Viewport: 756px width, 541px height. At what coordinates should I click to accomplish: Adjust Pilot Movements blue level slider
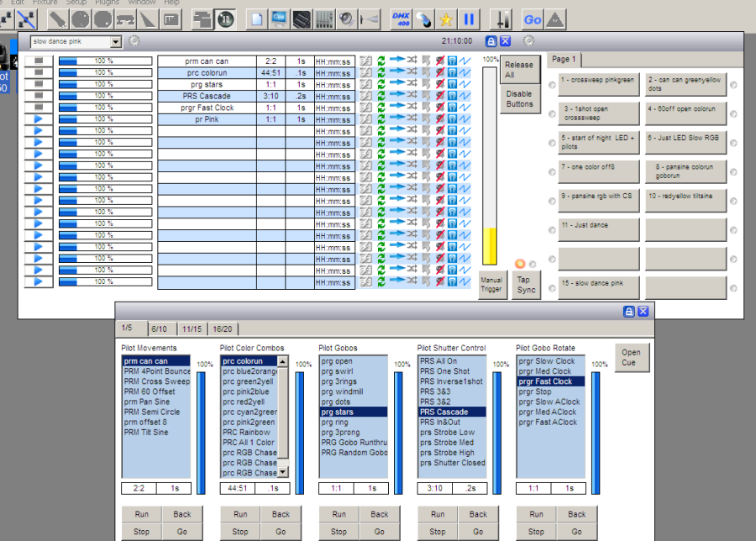[x=201, y=433]
